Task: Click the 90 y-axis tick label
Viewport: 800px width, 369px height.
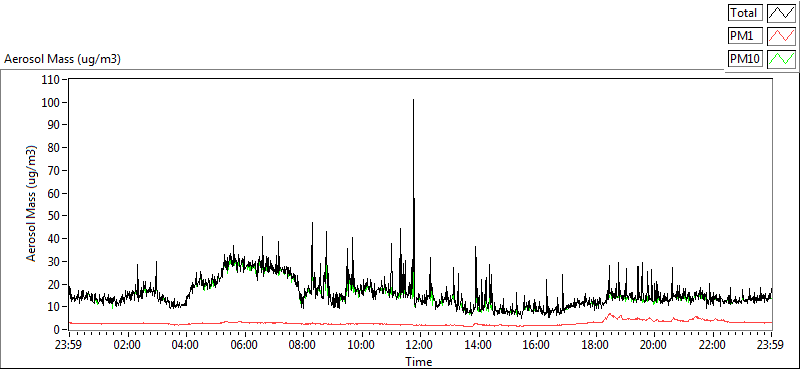Action: click(55, 126)
